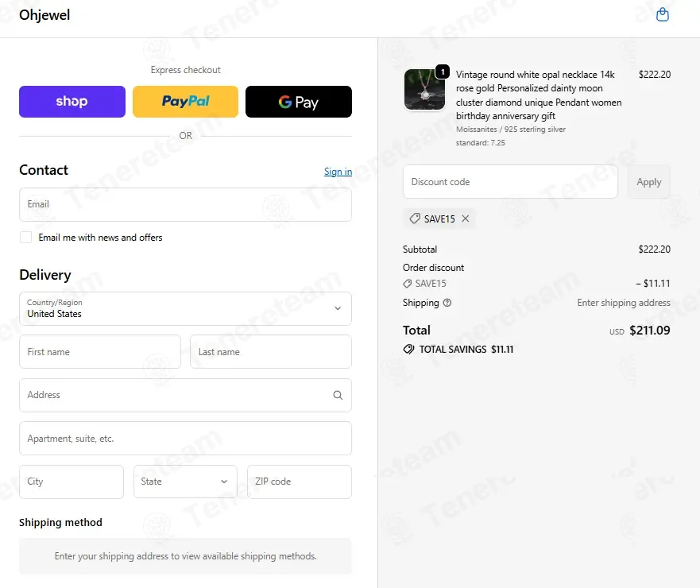This screenshot has width=700, height=588.
Task: Click the opal necklace product thumbnail
Action: pyautogui.click(x=424, y=89)
